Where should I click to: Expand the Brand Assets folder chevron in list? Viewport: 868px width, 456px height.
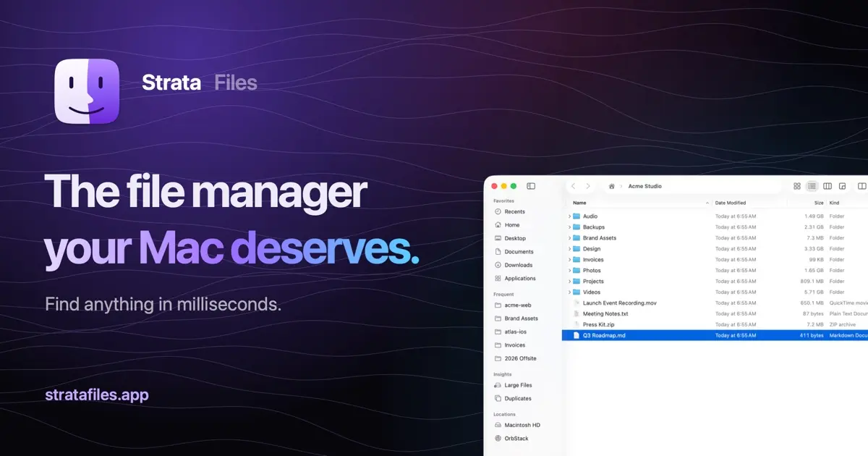569,238
